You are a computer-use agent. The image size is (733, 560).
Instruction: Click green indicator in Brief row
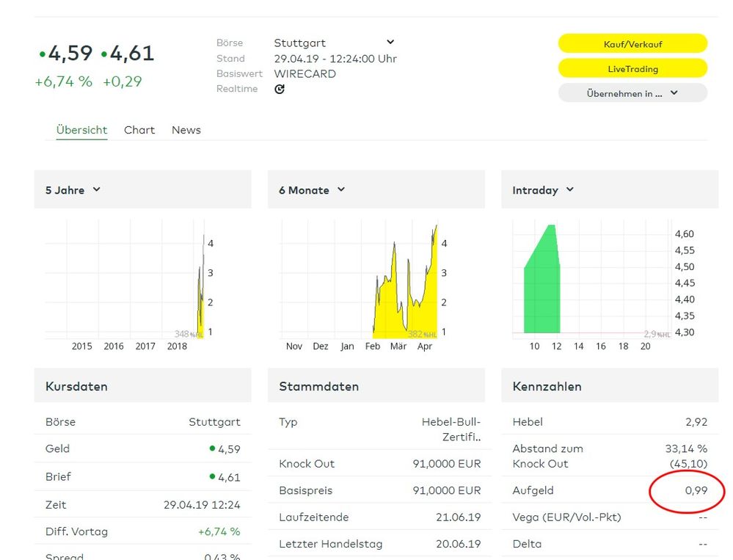click(212, 476)
